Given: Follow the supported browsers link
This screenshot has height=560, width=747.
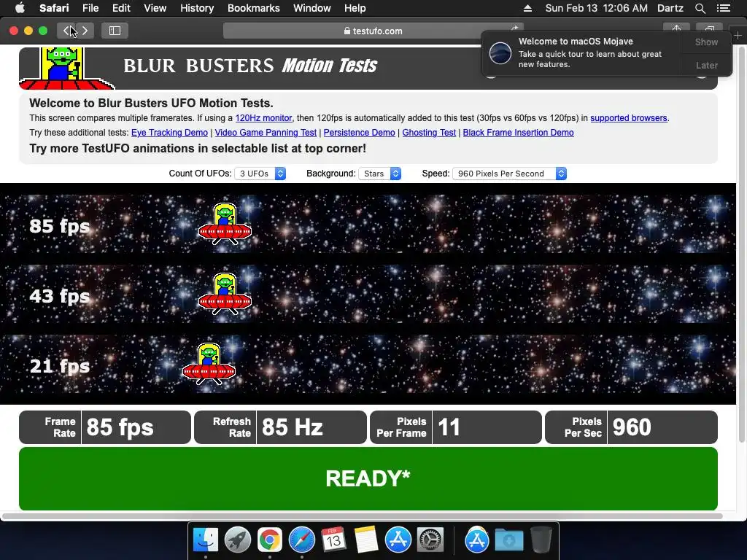Looking at the screenshot, I should (x=628, y=118).
